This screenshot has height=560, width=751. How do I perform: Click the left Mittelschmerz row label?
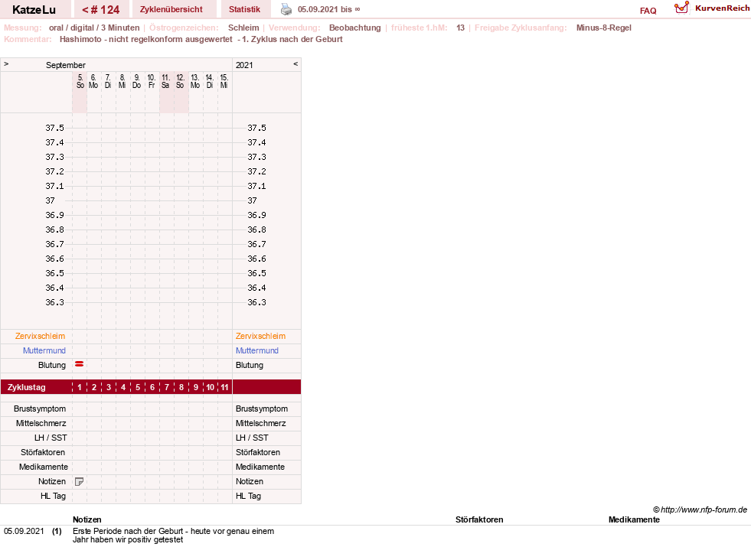click(41, 423)
